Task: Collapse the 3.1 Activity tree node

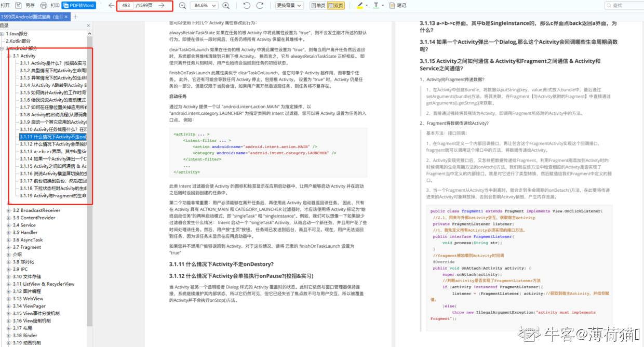Action: click(9, 56)
